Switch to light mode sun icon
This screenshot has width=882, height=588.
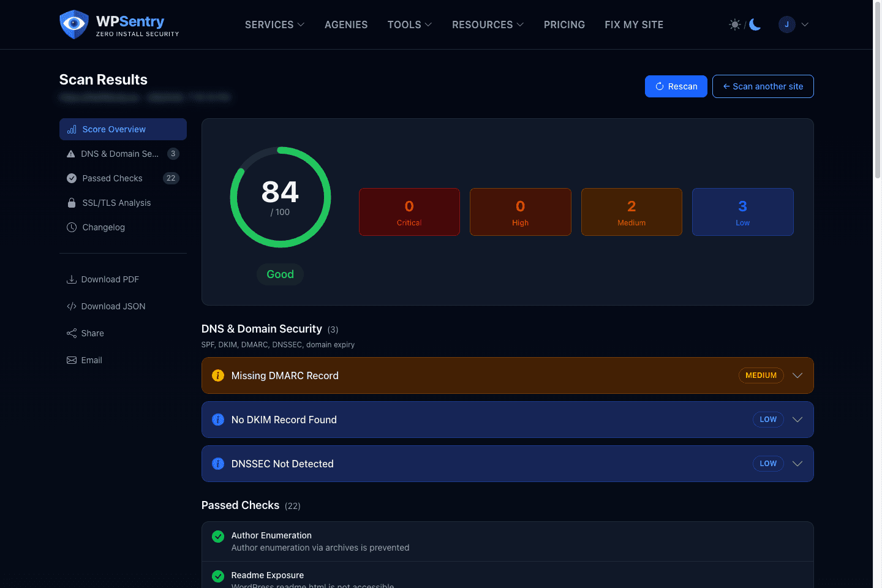[734, 24]
